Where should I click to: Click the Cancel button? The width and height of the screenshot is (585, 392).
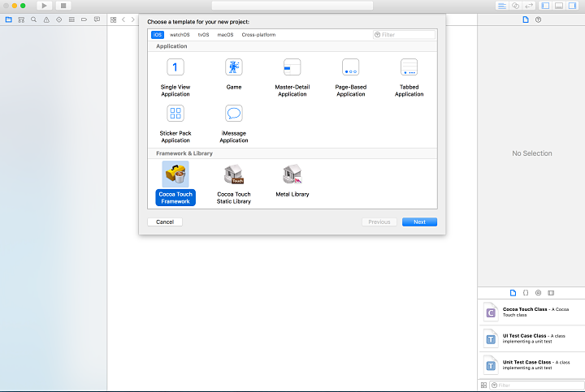click(x=165, y=222)
